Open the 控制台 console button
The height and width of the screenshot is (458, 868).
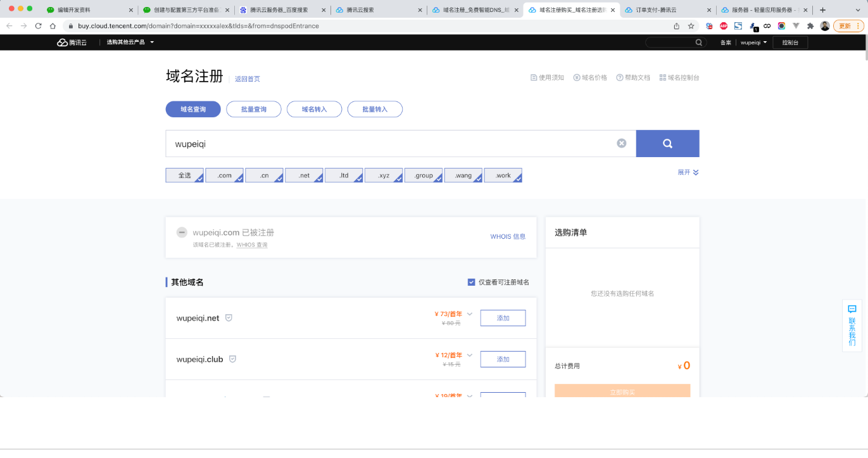pos(790,42)
